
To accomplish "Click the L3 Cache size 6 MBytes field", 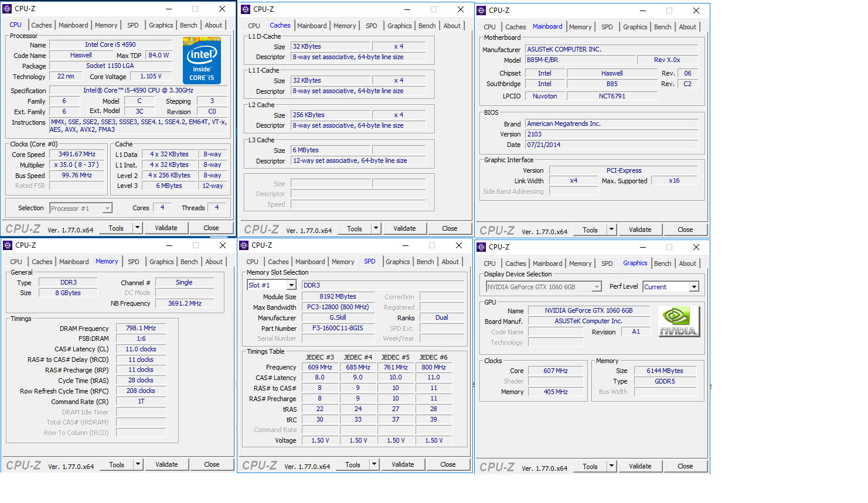I will (x=331, y=150).
